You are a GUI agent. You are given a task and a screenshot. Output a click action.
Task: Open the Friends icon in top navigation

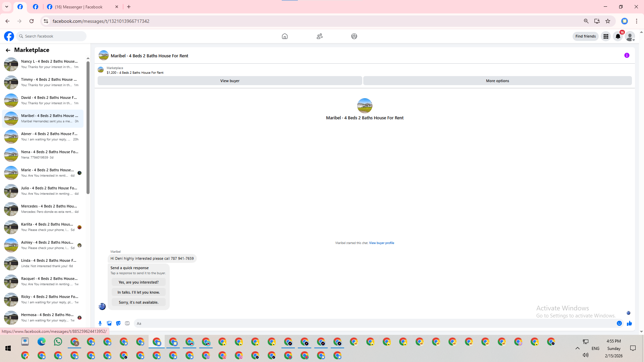[320, 36]
